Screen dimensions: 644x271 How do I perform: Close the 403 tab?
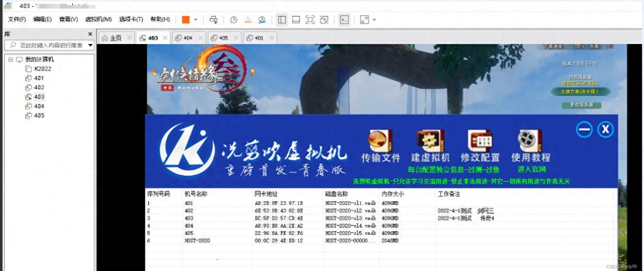pos(165,38)
